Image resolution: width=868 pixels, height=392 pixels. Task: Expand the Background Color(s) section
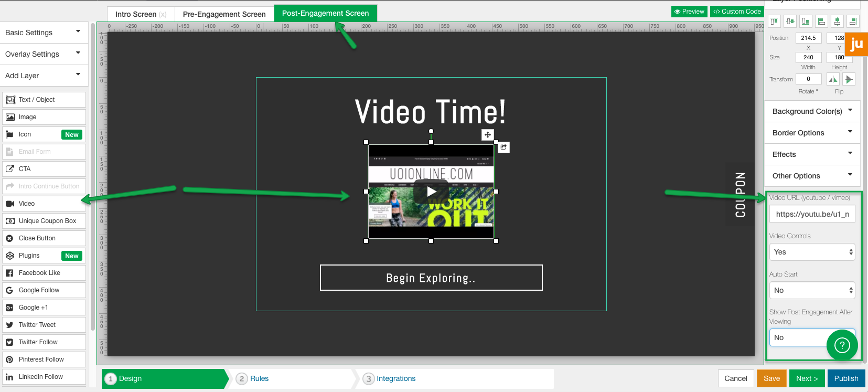[812, 111]
